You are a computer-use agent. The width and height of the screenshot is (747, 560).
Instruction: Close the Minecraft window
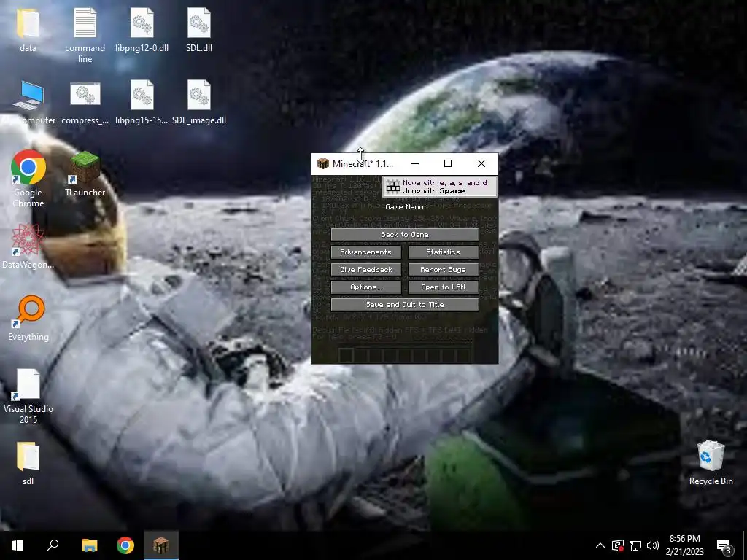(481, 163)
